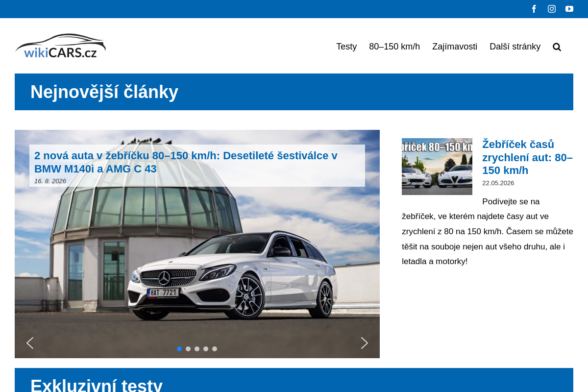Open the 80–150 km/h menu item
This screenshot has height=392, width=588.
pos(394,47)
